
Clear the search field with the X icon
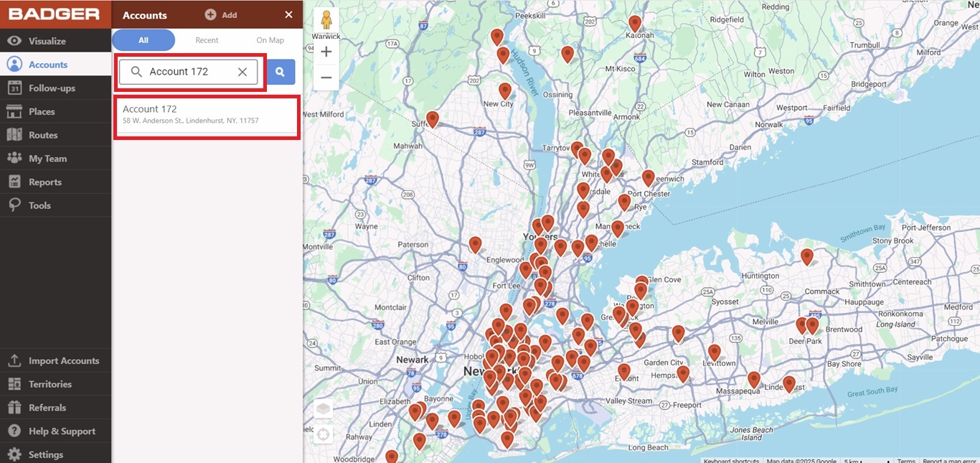[242, 72]
